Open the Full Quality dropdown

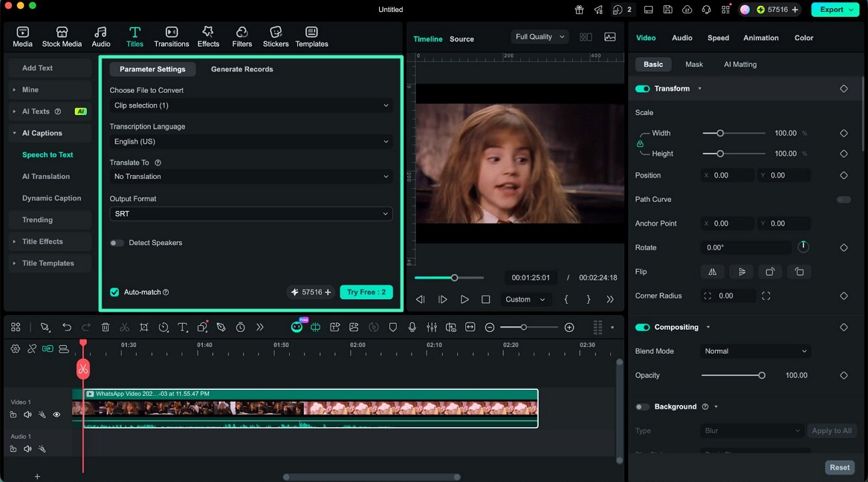point(539,37)
